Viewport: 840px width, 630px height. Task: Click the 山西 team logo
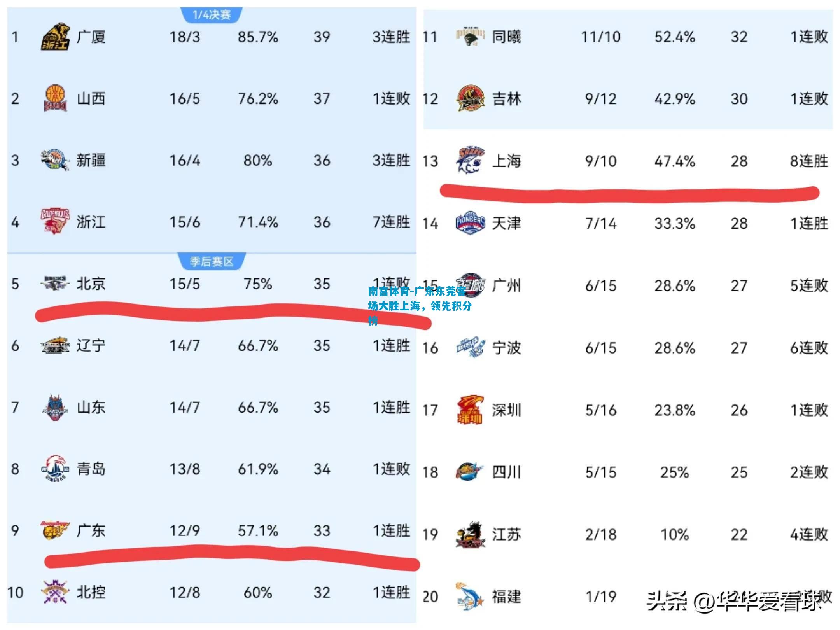(x=55, y=98)
